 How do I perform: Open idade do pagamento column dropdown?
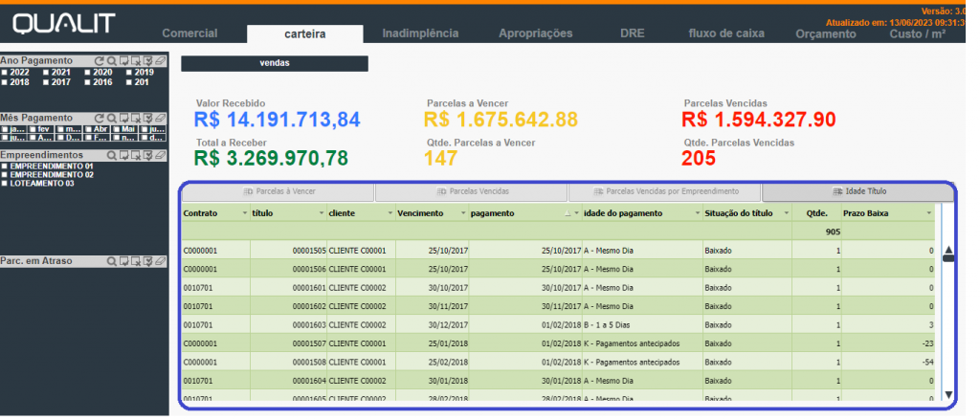[x=698, y=214]
